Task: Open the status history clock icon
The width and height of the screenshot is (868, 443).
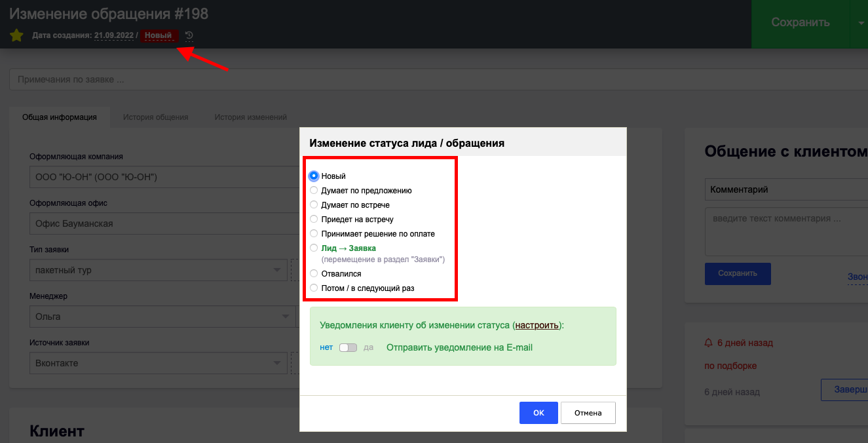Action: pyautogui.click(x=189, y=35)
